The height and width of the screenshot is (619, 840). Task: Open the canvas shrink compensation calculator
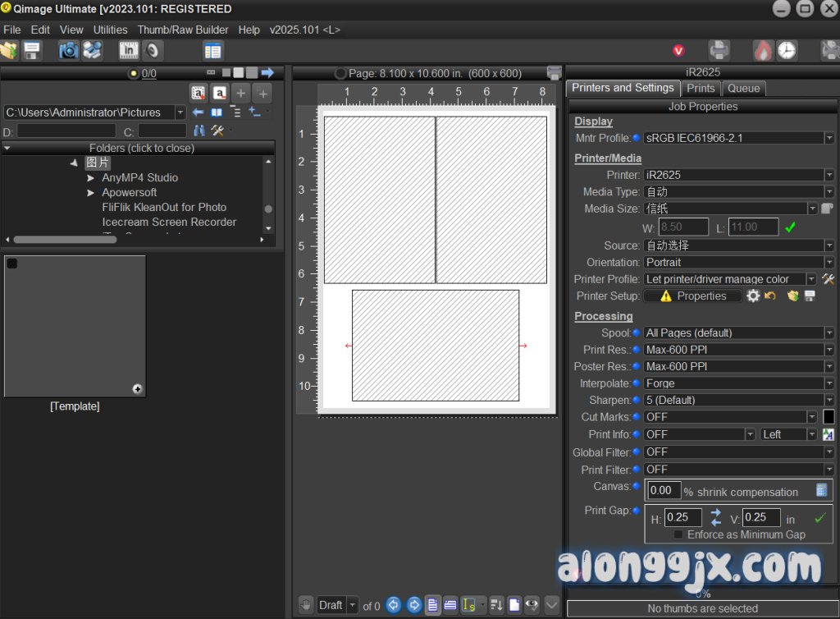click(821, 490)
